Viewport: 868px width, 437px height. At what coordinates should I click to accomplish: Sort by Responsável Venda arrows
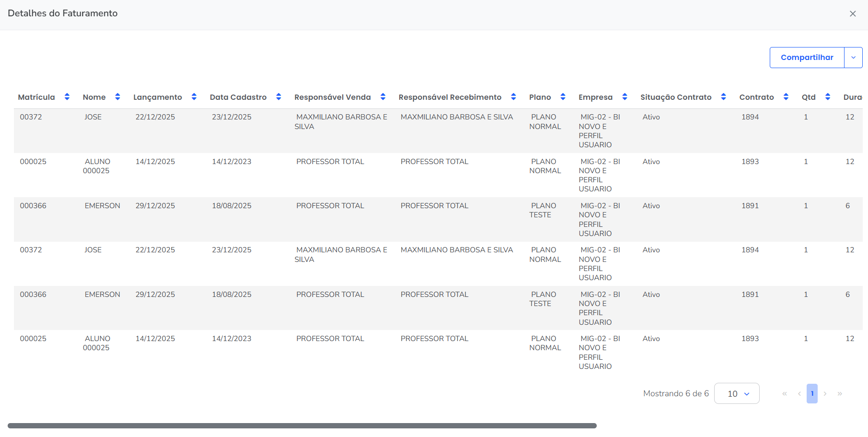(x=383, y=97)
